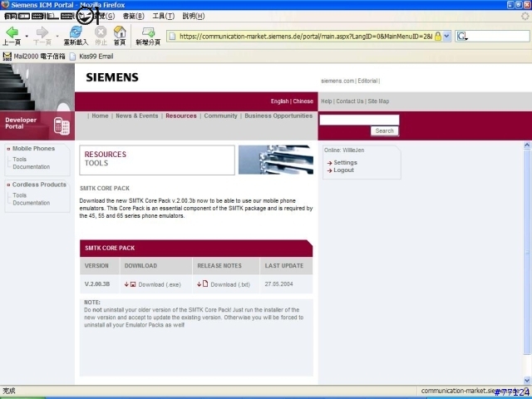Focus the site search text field
The image size is (532, 399).
[359, 120]
